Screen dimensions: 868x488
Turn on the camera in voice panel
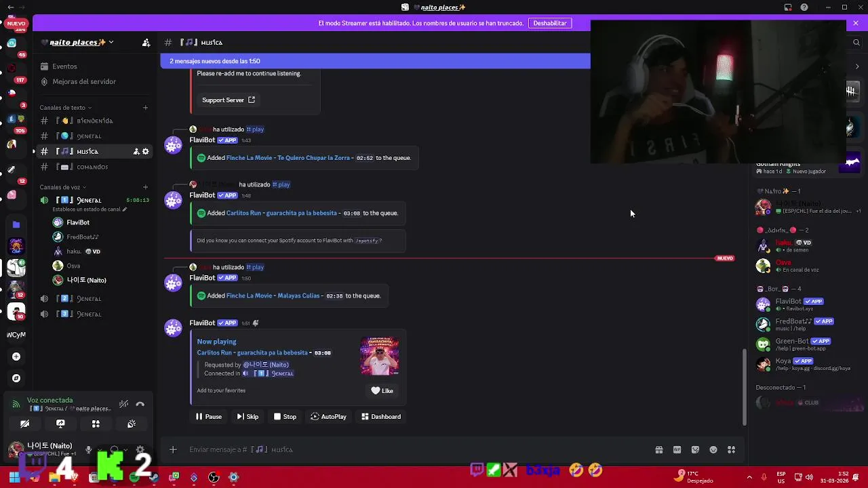(25, 424)
